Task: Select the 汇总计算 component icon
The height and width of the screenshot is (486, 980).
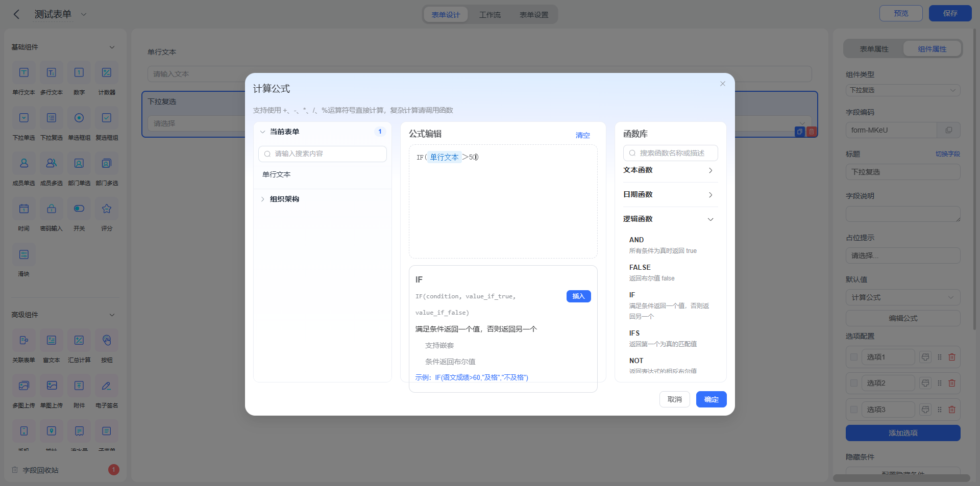Action: tap(79, 341)
